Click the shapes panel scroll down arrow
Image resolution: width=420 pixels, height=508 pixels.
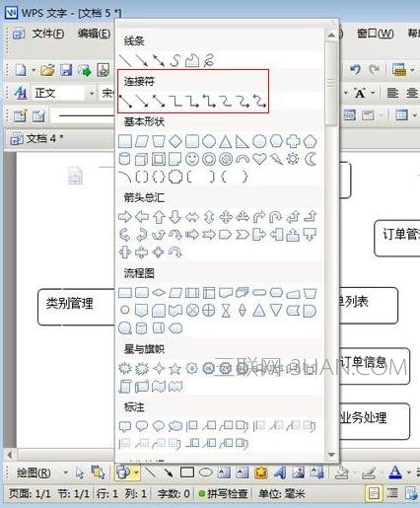331,455
